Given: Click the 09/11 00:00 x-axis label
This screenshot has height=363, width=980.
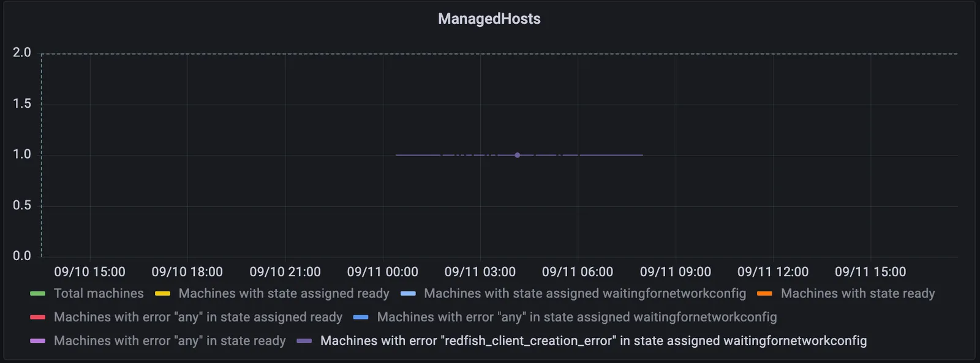Looking at the screenshot, I should pyautogui.click(x=383, y=272).
